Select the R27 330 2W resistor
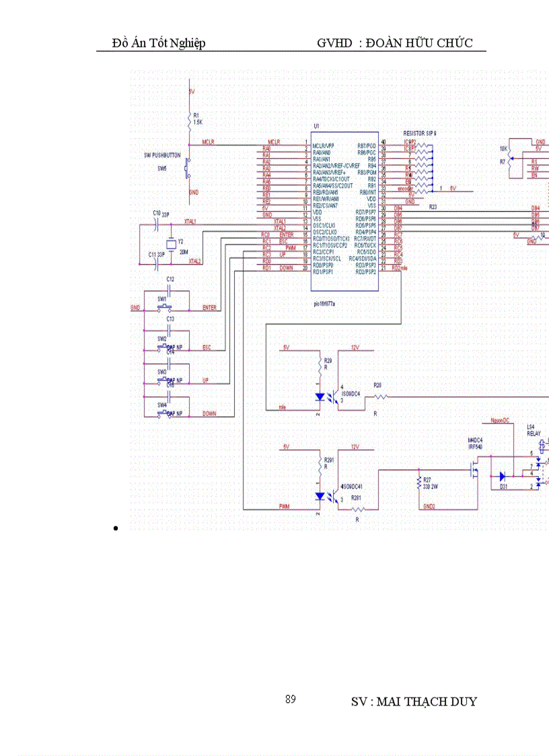This screenshot has width=549, height=756. tap(418, 482)
